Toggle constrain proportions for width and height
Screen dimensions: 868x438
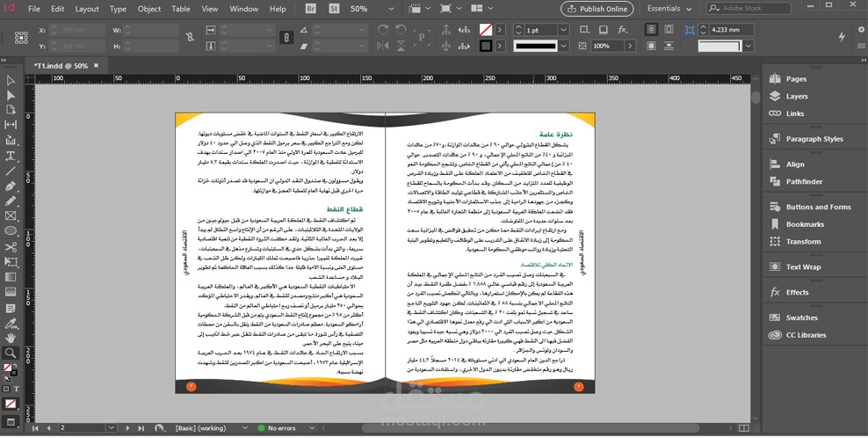190,37
